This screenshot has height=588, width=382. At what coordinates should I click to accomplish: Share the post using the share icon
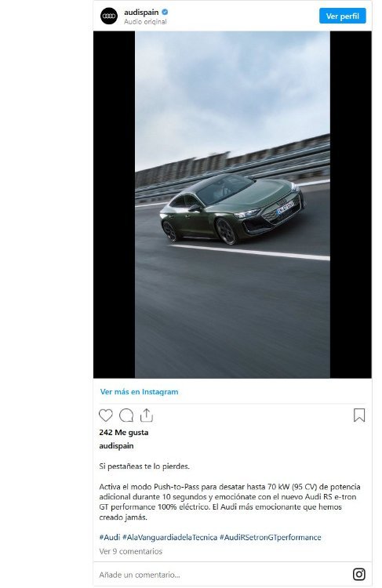coord(147,416)
